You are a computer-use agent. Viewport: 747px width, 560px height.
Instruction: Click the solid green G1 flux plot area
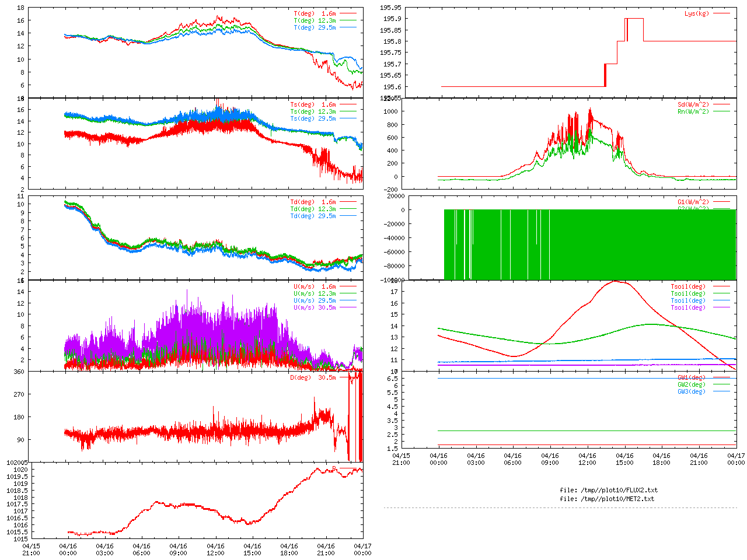coord(589,245)
